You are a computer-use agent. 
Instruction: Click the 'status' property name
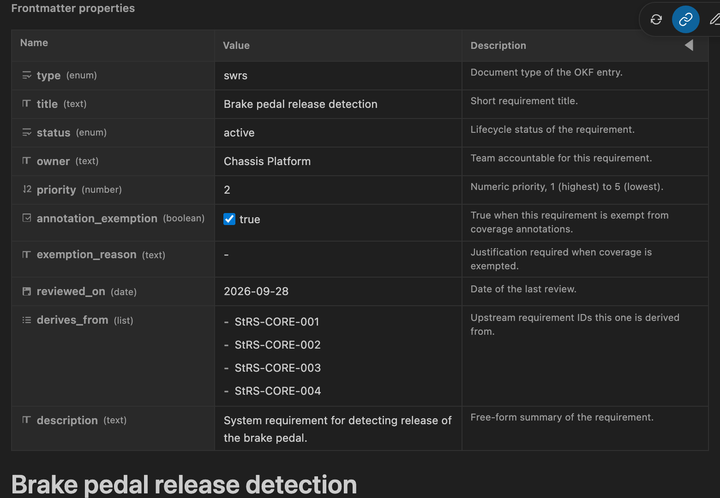point(53,133)
